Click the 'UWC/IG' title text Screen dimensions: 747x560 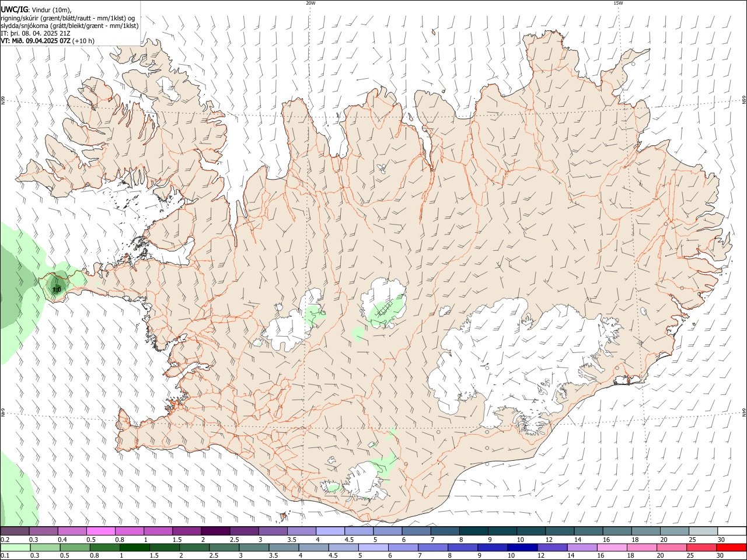tap(14, 10)
